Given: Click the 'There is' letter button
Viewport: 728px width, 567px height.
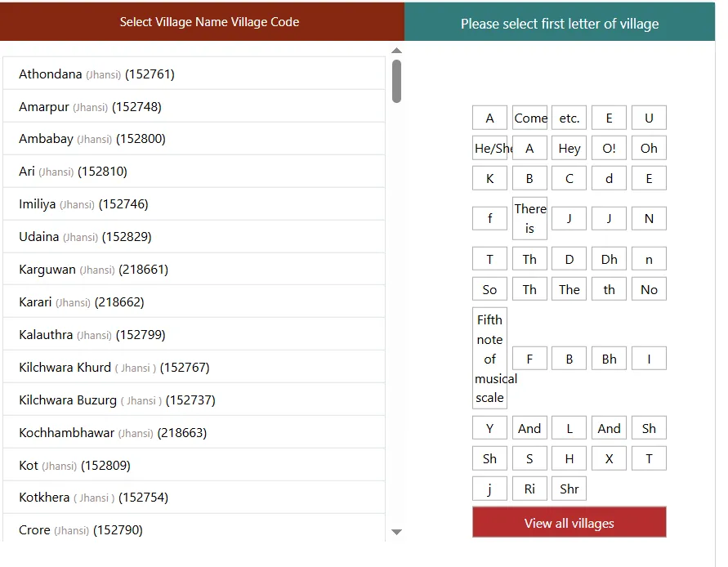Looking at the screenshot, I should (529, 218).
